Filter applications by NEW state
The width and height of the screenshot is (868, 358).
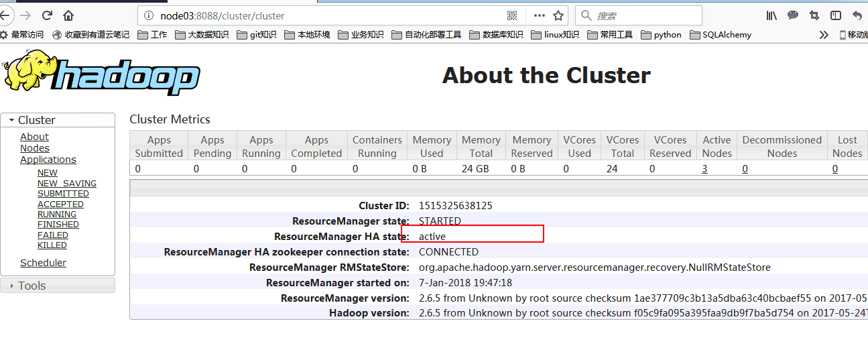pos(48,173)
